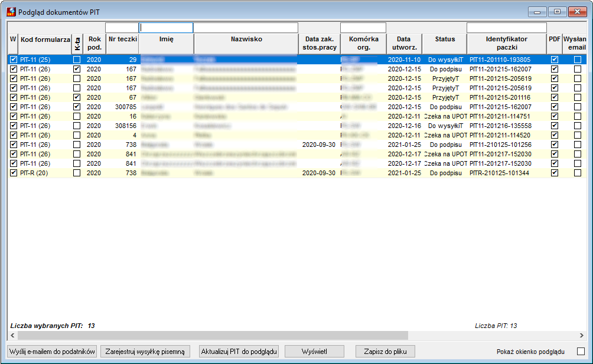Toggle K-ta checkbox in row with teczka 67

coord(77,97)
